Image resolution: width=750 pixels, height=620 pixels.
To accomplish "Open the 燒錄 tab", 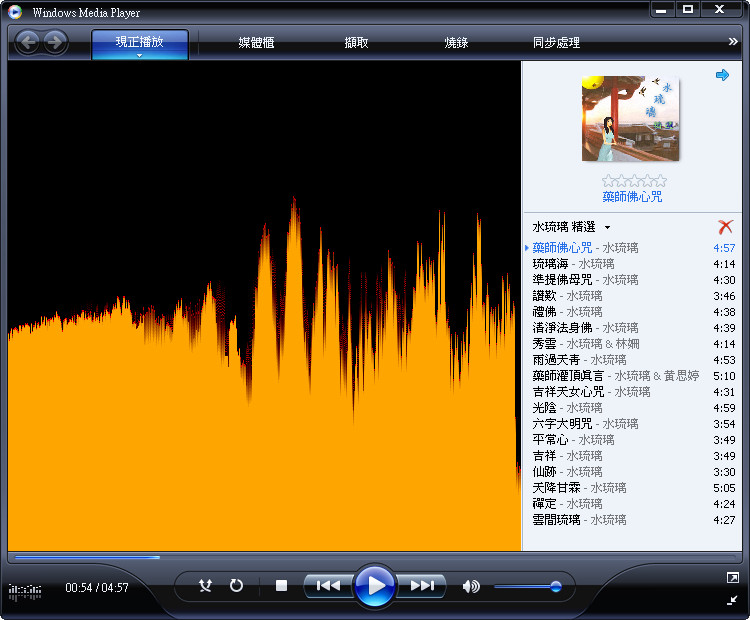I will 456,43.
